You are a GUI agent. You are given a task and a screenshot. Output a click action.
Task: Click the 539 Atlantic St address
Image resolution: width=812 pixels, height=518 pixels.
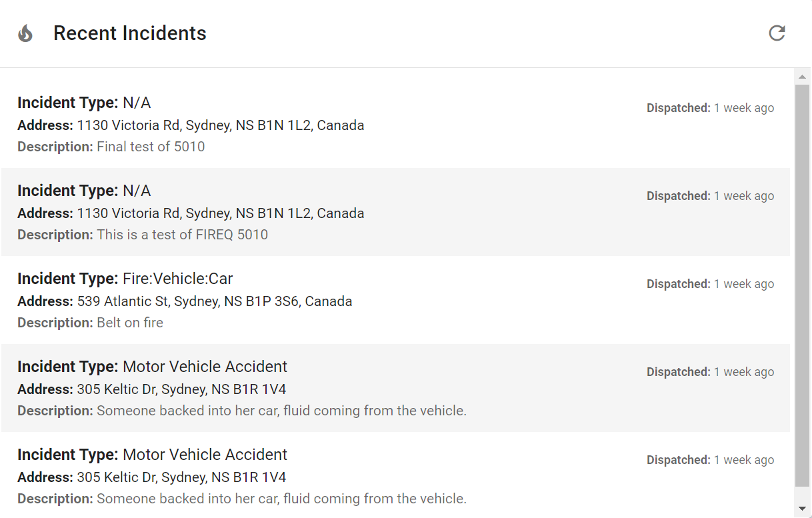[214, 301]
